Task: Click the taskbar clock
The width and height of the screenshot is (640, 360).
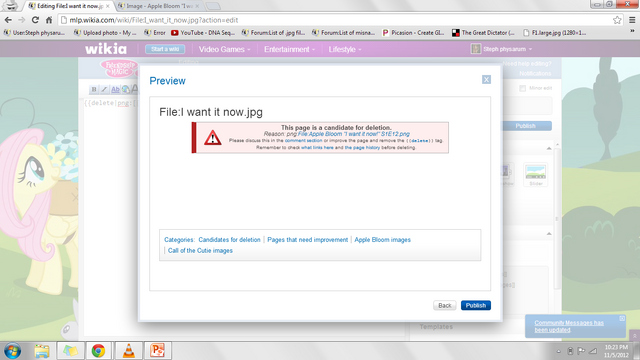Action: click(616, 351)
